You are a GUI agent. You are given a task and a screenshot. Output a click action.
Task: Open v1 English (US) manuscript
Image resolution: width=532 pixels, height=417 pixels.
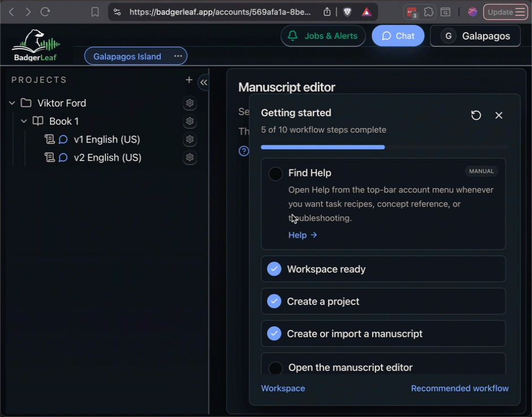click(x=107, y=139)
